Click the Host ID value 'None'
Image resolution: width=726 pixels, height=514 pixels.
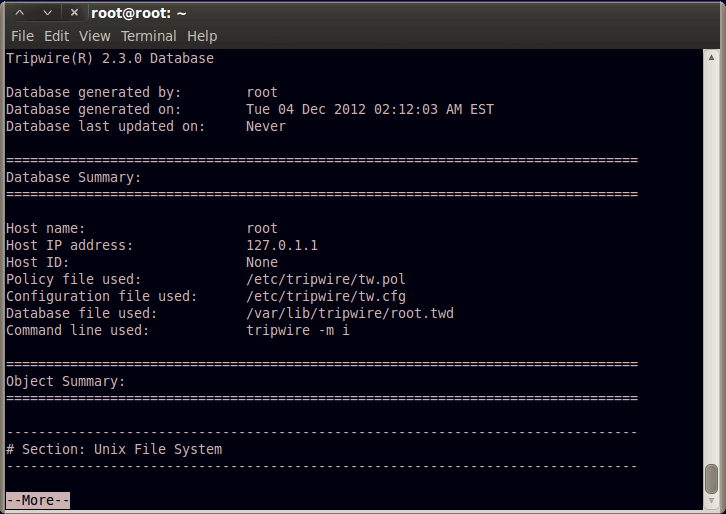(x=262, y=263)
